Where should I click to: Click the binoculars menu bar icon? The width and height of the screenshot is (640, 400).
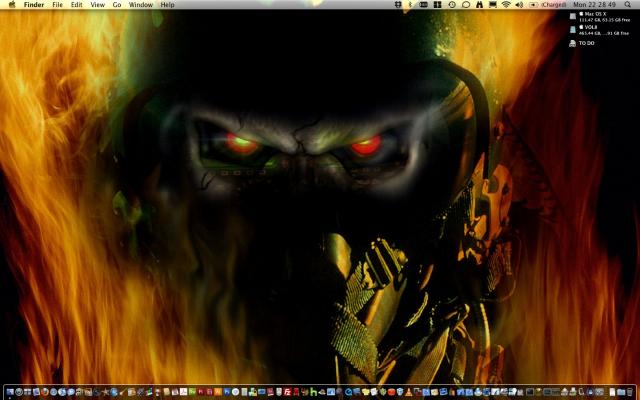click(480, 4)
